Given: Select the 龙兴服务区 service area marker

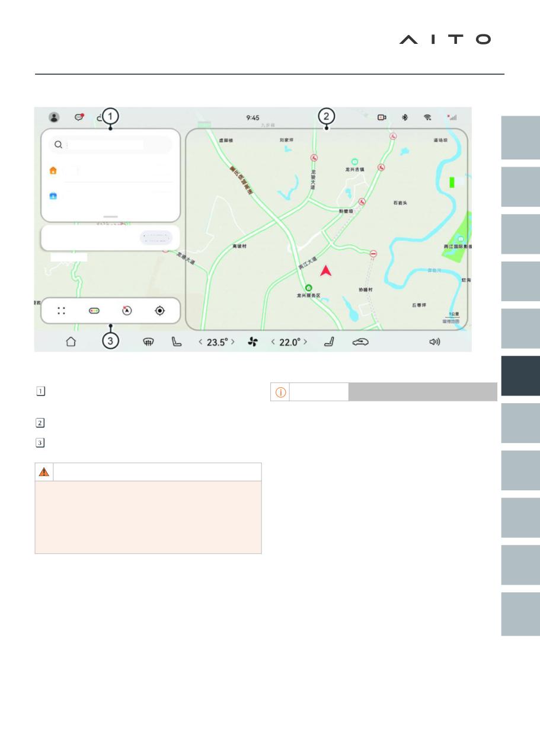Looking at the screenshot, I should [308, 288].
